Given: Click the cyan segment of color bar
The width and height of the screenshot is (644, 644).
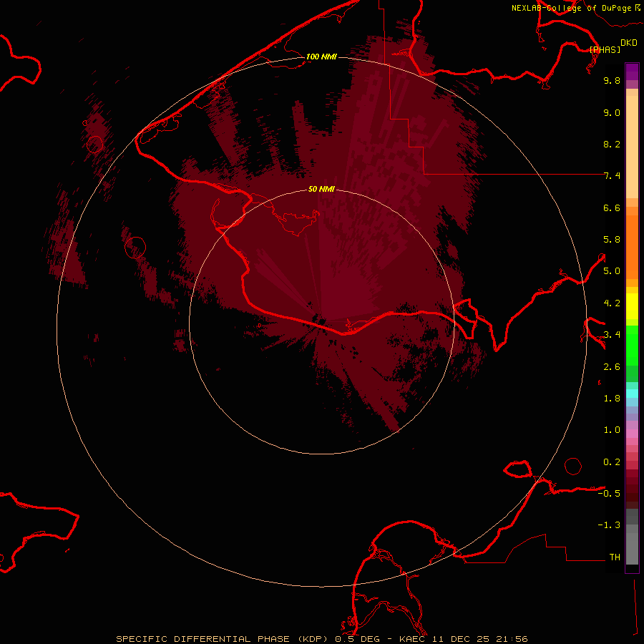Looking at the screenshot, I should [632, 394].
